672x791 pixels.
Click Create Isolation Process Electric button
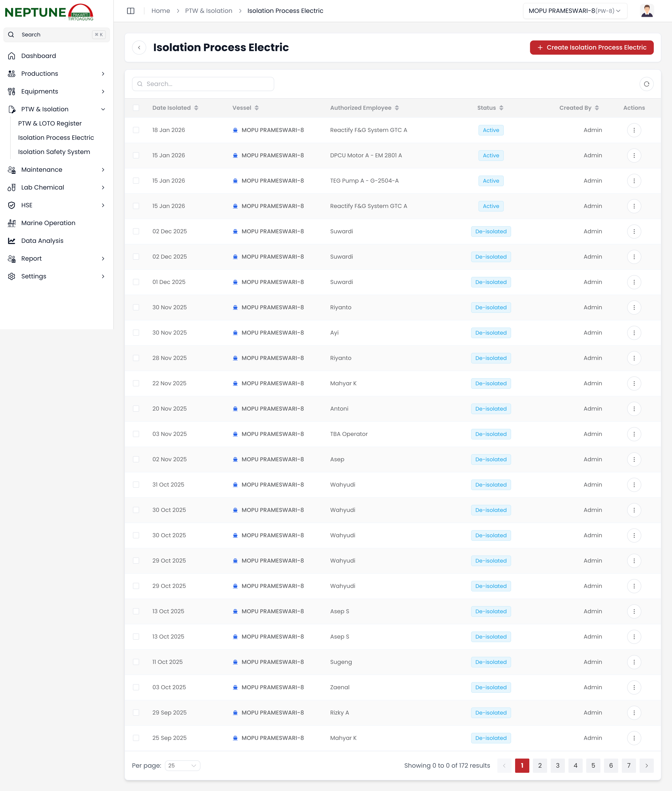click(591, 47)
